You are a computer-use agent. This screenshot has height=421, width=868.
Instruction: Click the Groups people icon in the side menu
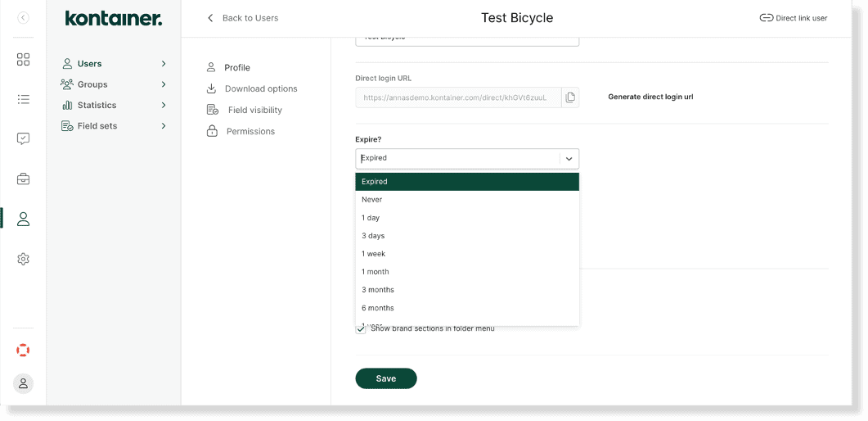click(67, 84)
